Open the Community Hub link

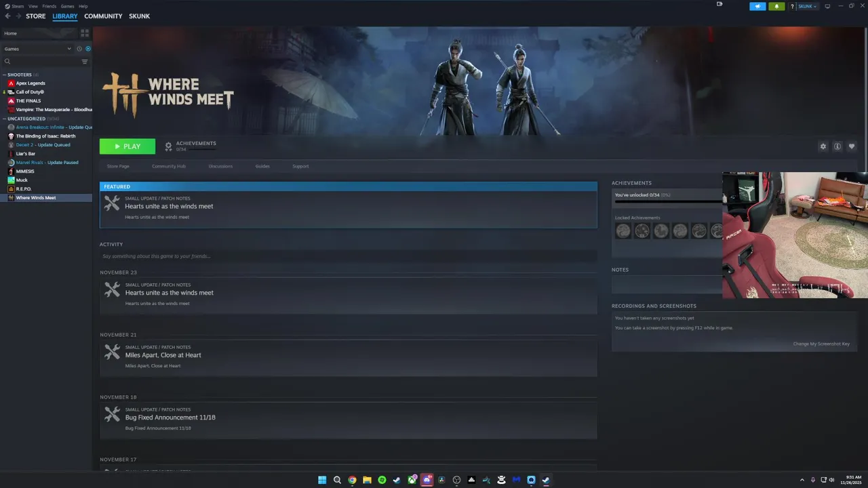(x=169, y=166)
